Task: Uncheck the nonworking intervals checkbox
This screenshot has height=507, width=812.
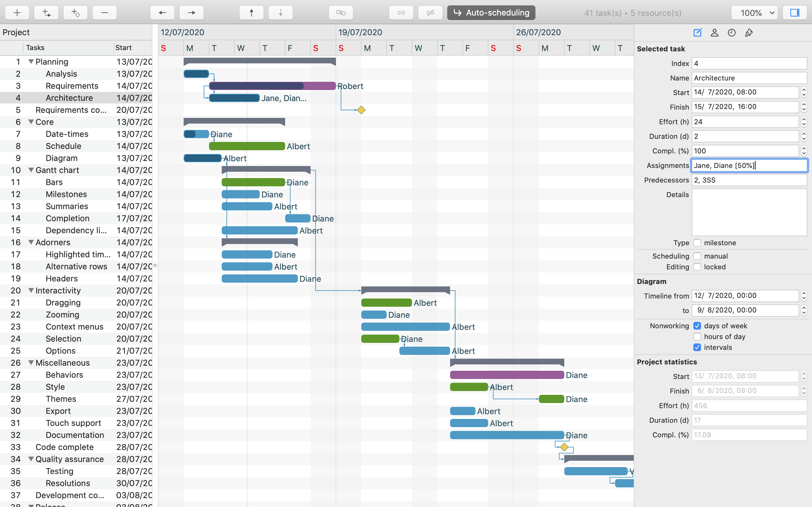Action: (x=697, y=347)
